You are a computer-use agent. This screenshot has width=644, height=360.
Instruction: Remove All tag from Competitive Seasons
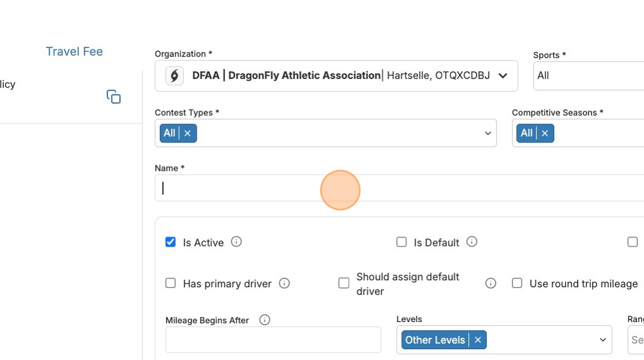[x=545, y=133]
